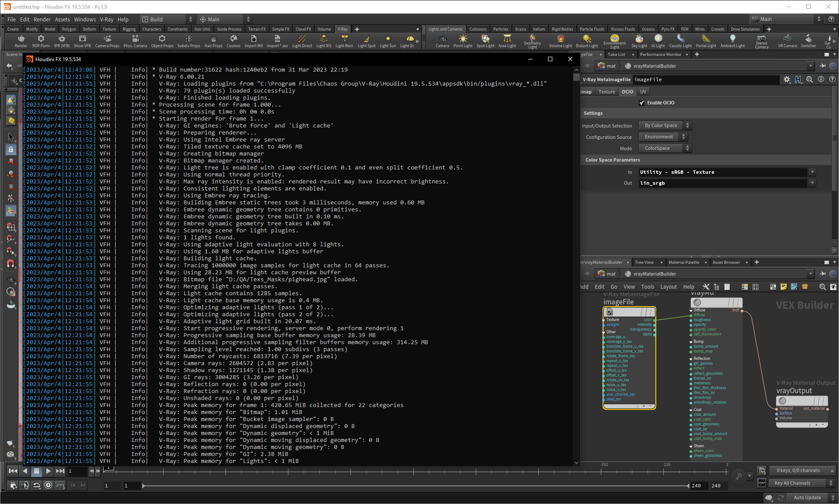This screenshot has width=839, height=504.
Task: Add a Point Light from the shelf
Action: pos(463,41)
